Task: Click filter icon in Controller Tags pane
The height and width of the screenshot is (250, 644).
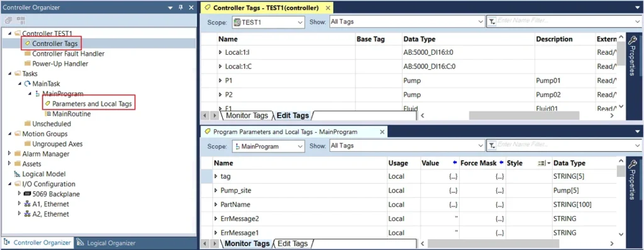Action: tap(491, 22)
